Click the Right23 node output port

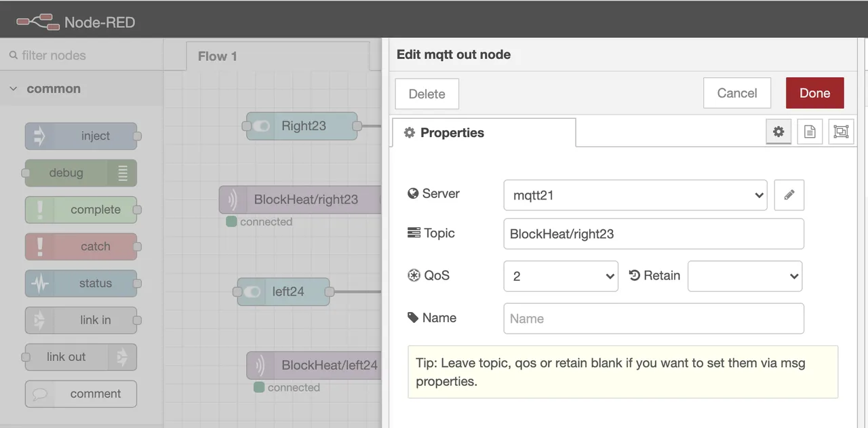[357, 126]
